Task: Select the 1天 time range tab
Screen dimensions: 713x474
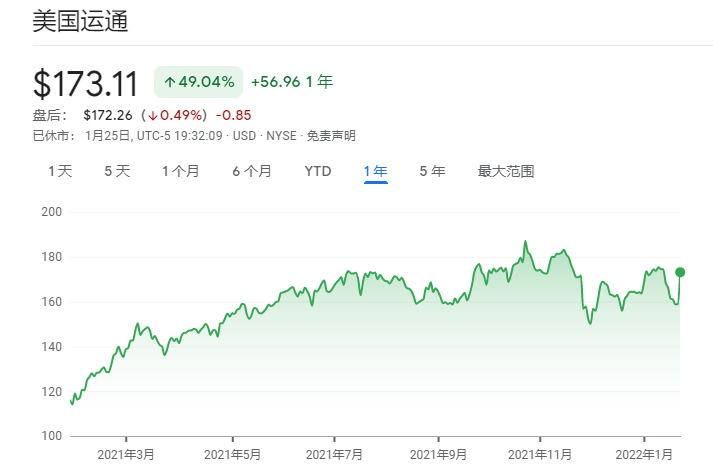Action: 60,171
